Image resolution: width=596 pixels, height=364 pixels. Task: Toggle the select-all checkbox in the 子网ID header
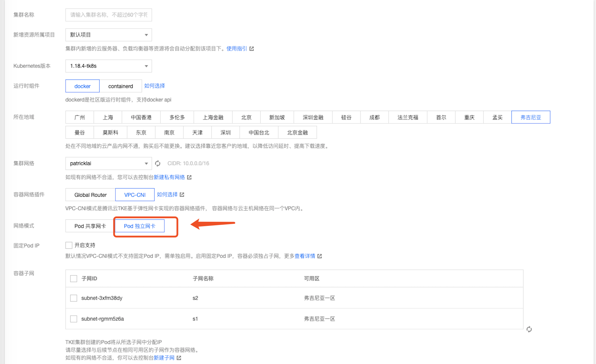pyautogui.click(x=74, y=279)
